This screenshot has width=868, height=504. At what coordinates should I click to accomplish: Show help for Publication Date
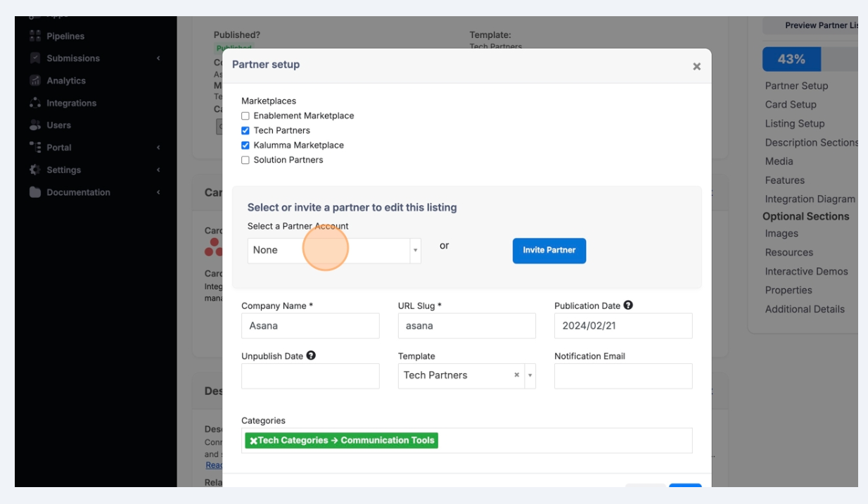628,305
